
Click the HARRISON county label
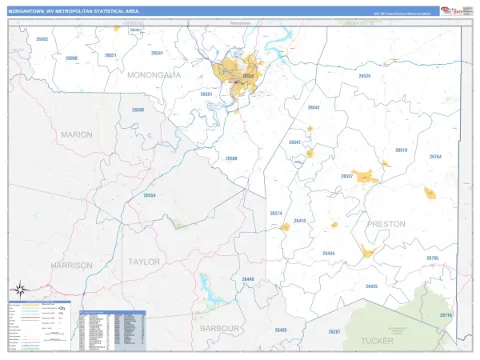click(72, 265)
